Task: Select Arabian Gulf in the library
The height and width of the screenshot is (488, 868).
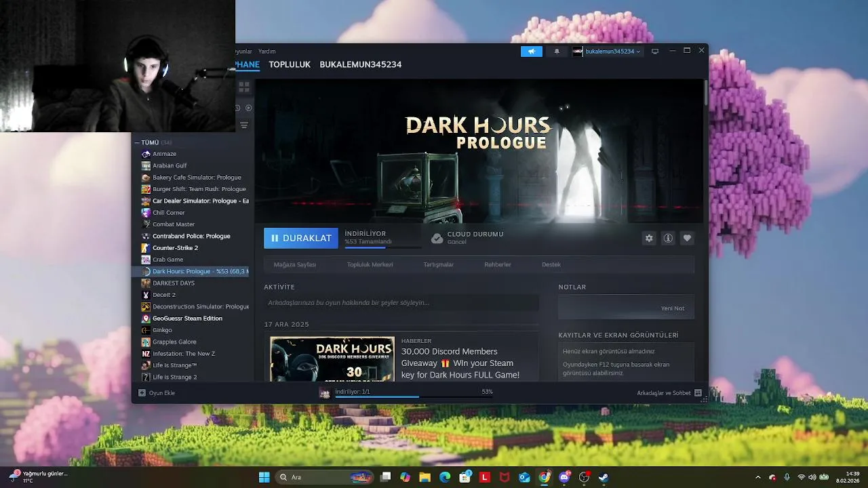Action: tap(170, 165)
